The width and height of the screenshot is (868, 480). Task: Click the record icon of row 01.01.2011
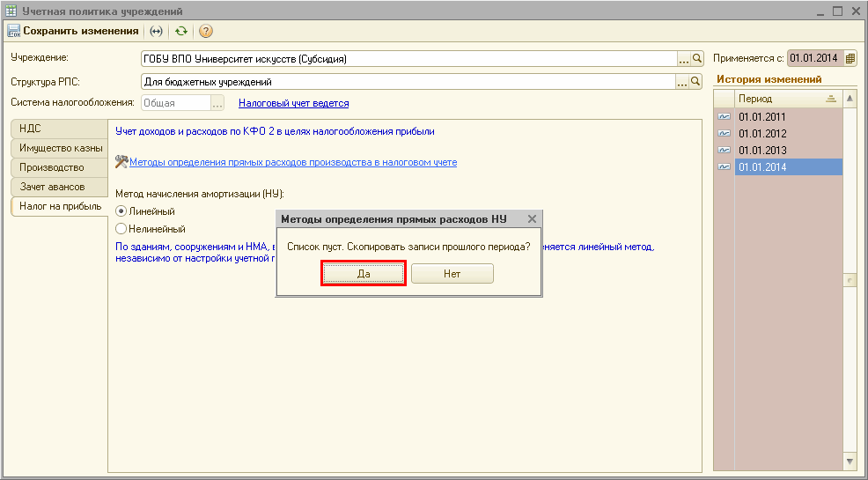click(x=725, y=117)
